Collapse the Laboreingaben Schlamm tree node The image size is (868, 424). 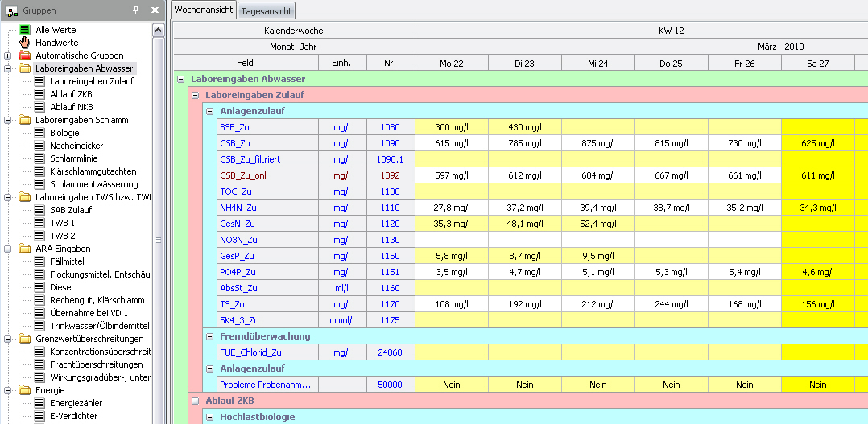click(x=7, y=120)
